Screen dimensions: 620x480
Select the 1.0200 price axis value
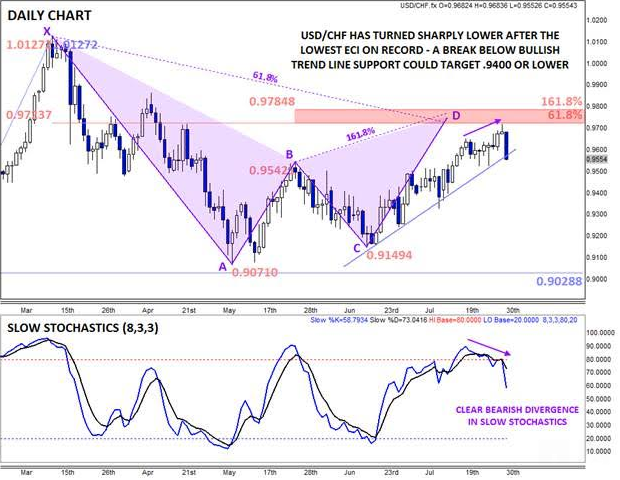point(597,20)
